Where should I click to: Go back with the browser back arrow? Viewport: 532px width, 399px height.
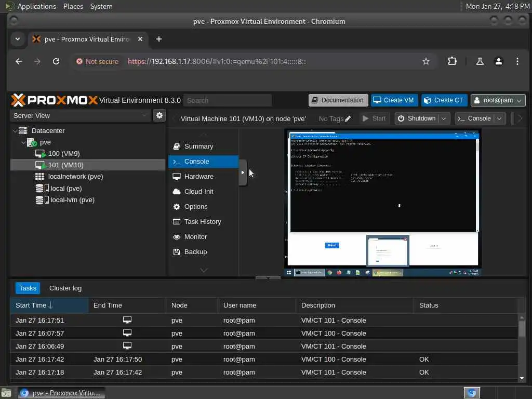(19, 61)
